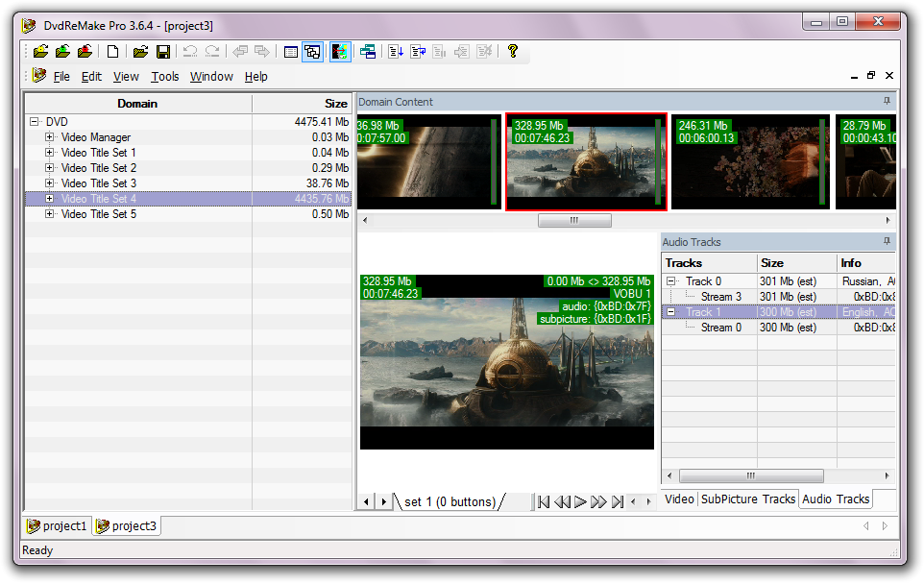
Task: Click the Play button under the preview
Action: coord(580,501)
